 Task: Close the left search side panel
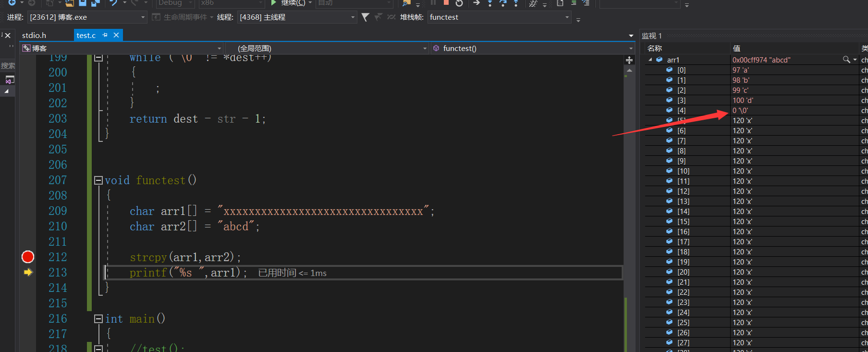pos(8,36)
